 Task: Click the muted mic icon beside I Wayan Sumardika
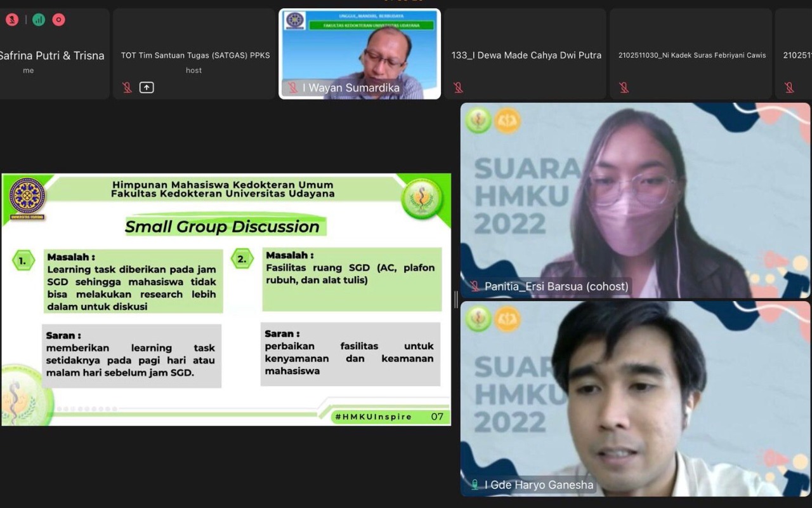[292, 88]
